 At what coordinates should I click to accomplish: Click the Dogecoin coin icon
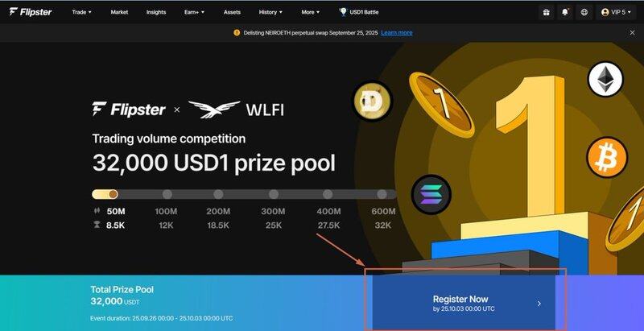(x=373, y=101)
